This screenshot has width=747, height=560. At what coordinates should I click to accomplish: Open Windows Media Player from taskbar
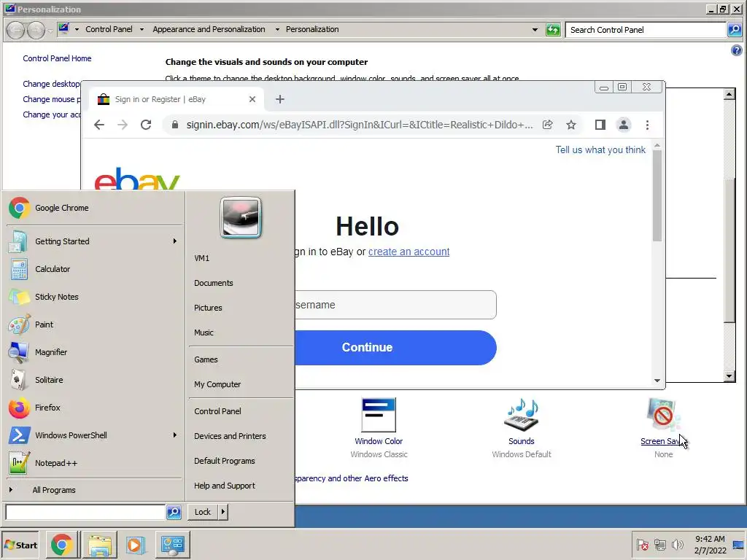point(135,545)
